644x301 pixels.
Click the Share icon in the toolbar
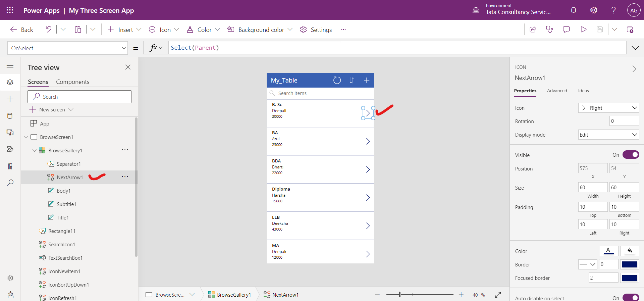[533, 30]
